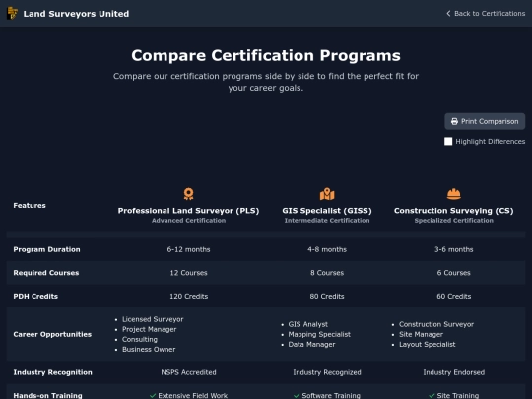This screenshot has height=399, width=532.
Task: Click the Land Surveyors United logo icon
Action: 12,13
